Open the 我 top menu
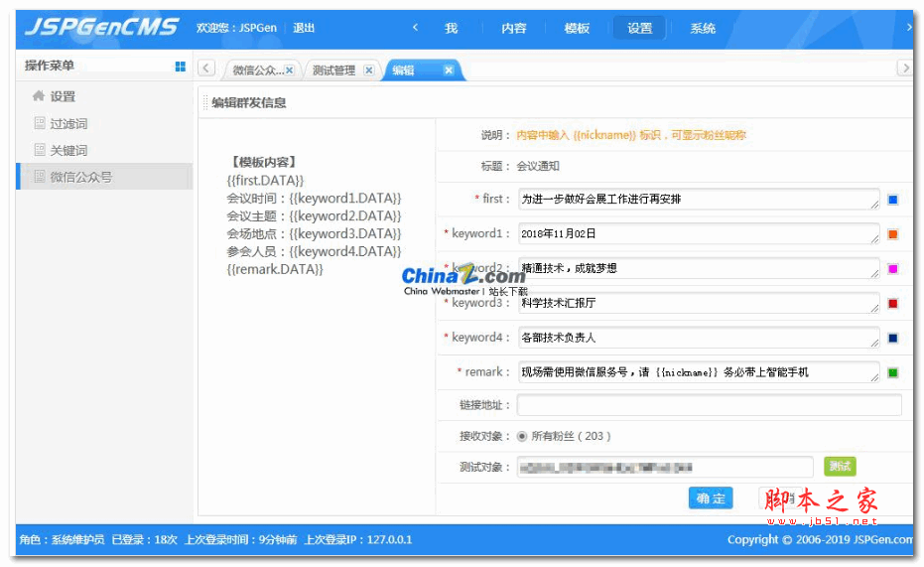This screenshot has height=567, width=924. [x=452, y=28]
